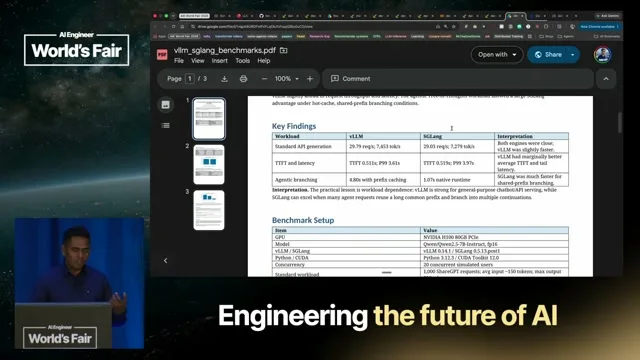Select page 1 thumbnail

pyautogui.click(x=209, y=119)
